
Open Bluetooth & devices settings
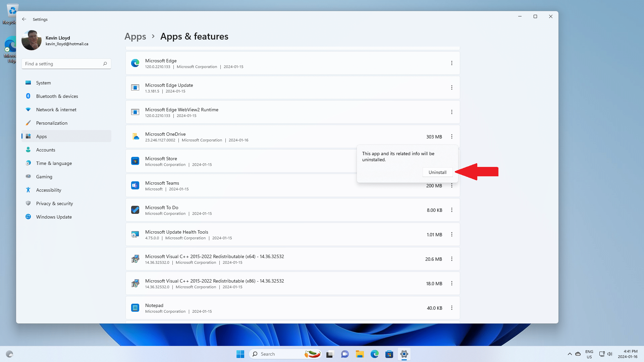pos(57,96)
